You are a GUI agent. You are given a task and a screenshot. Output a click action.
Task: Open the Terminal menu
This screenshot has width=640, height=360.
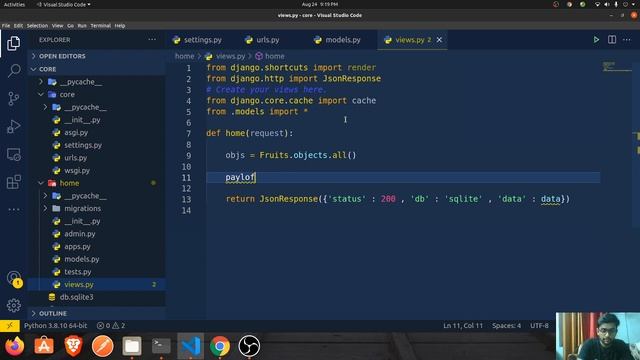(101, 25)
